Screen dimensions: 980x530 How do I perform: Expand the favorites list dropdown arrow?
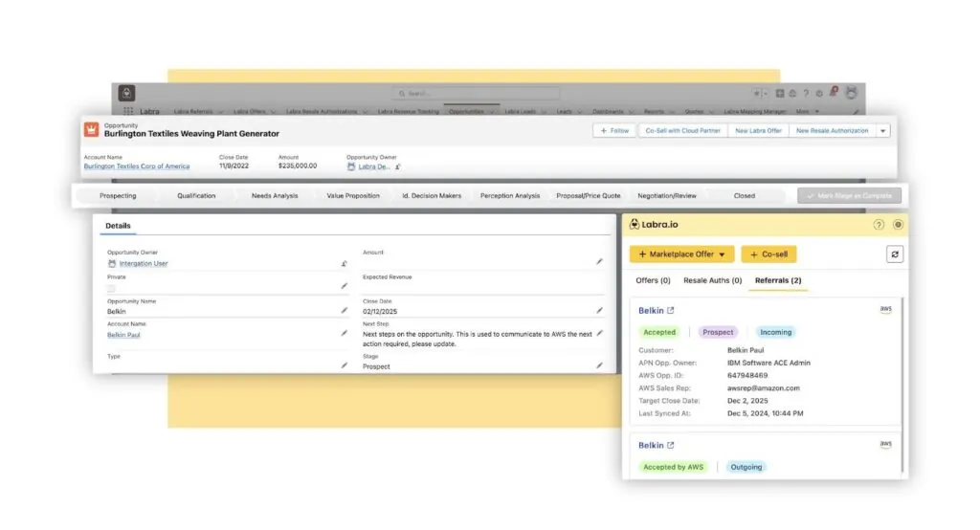point(766,93)
